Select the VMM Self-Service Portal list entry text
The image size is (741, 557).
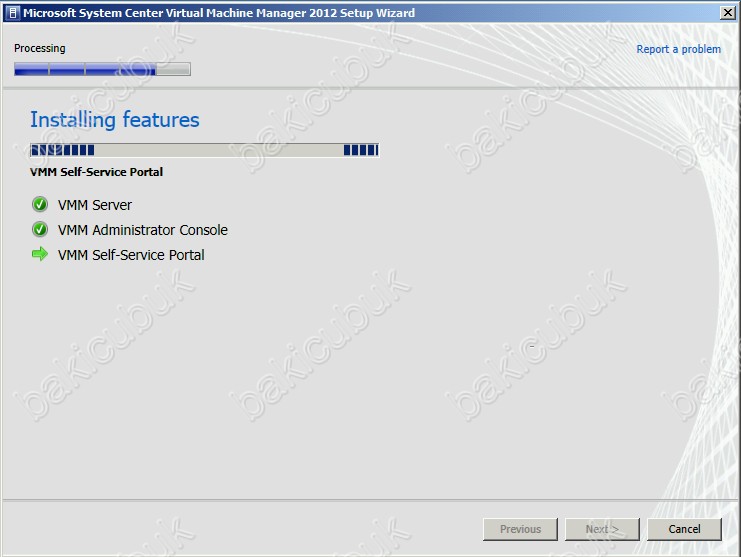[131, 255]
